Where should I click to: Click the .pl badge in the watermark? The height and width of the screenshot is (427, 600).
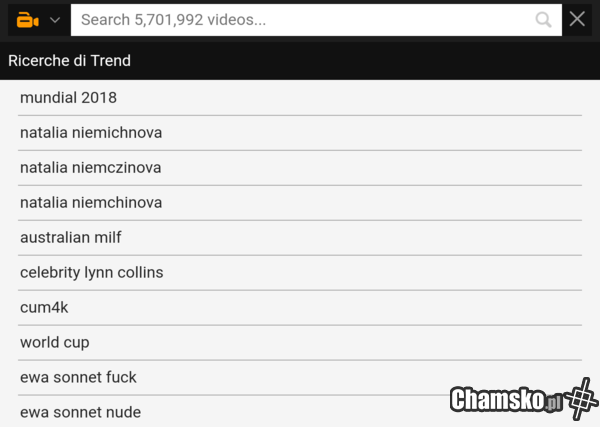pyautogui.click(x=552, y=403)
